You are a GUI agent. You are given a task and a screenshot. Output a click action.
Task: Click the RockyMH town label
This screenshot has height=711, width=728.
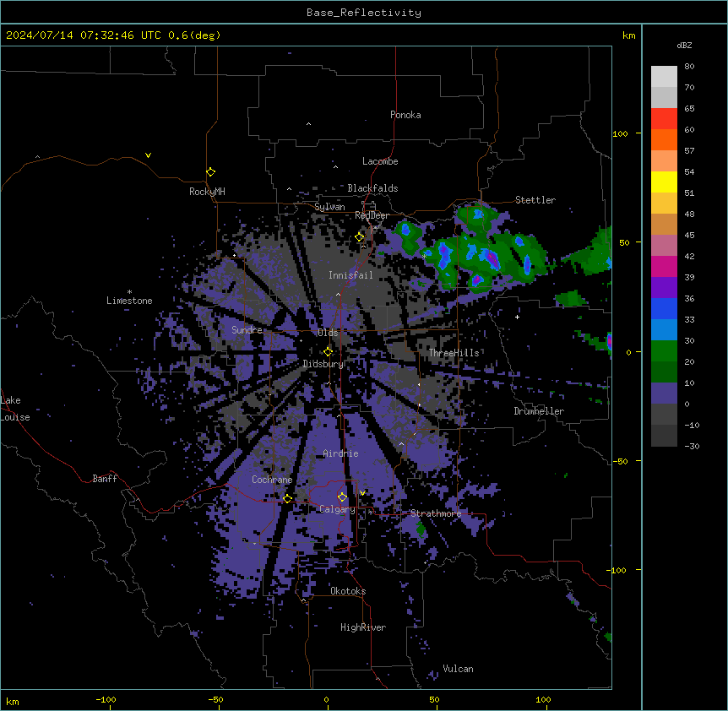pyautogui.click(x=207, y=192)
